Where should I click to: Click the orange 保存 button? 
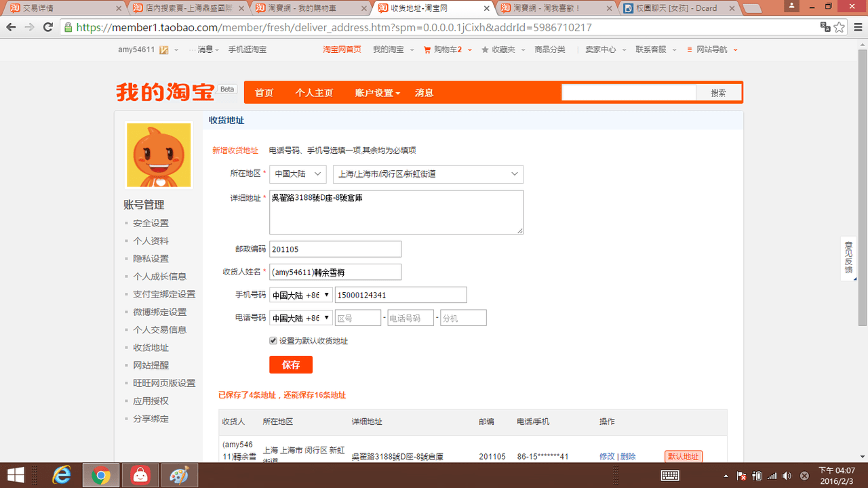tap(291, 365)
